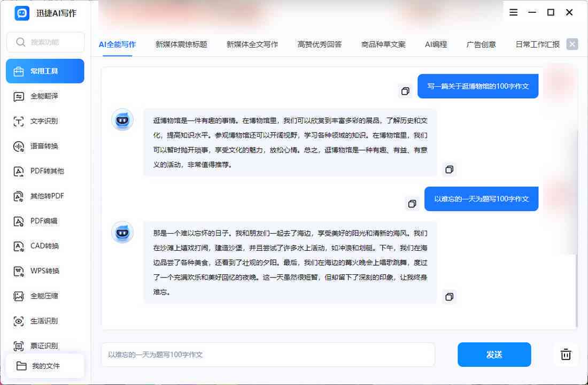The width and height of the screenshot is (588, 385).
Task: Open the 常用工具 sidebar category
Action: [45, 71]
